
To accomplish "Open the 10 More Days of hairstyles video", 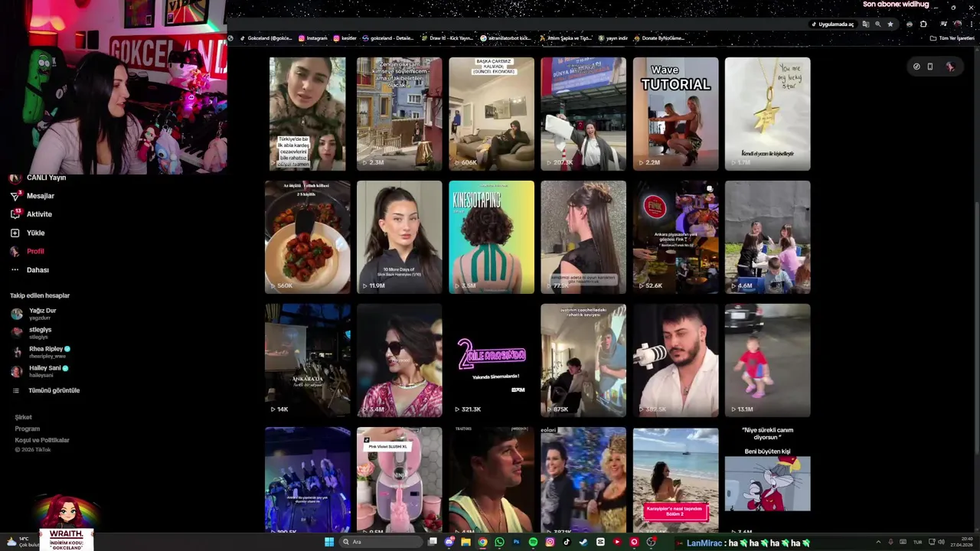I will pyautogui.click(x=399, y=237).
